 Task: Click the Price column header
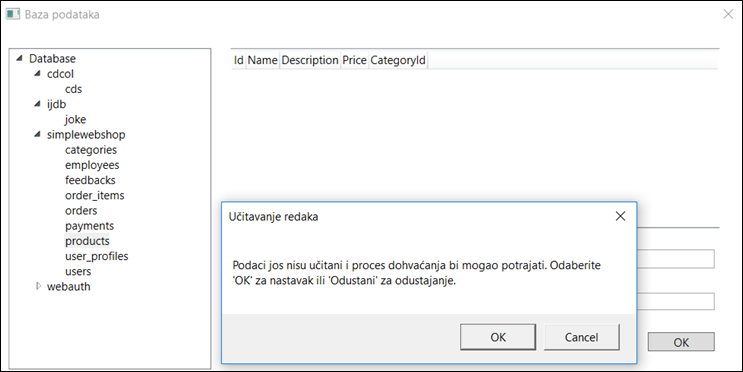(354, 60)
